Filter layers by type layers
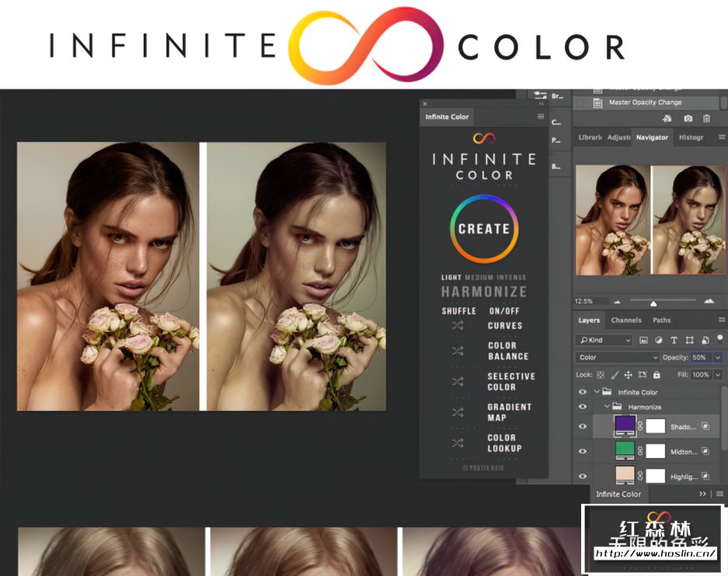 click(674, 340)
